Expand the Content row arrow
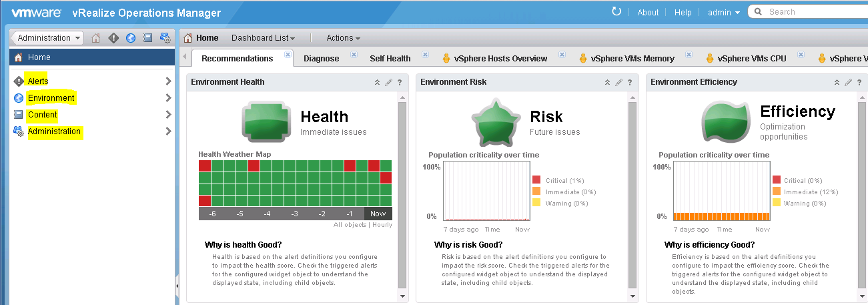868x305 pixels. click(168, 115)
